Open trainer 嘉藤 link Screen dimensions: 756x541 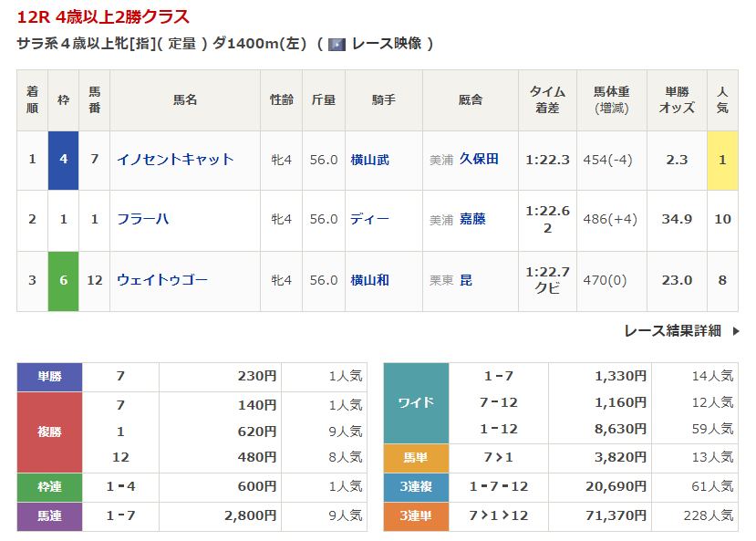click(472, 219)
